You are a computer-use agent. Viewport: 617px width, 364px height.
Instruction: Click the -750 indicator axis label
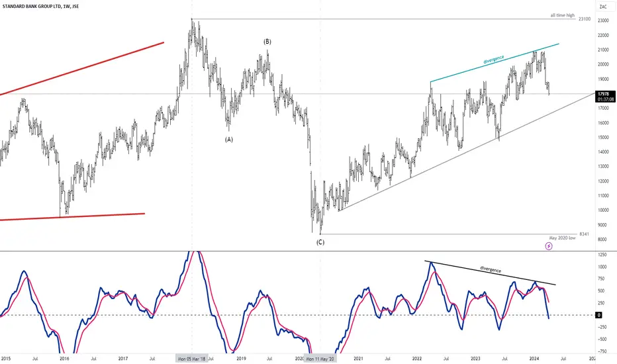point(602,351)
